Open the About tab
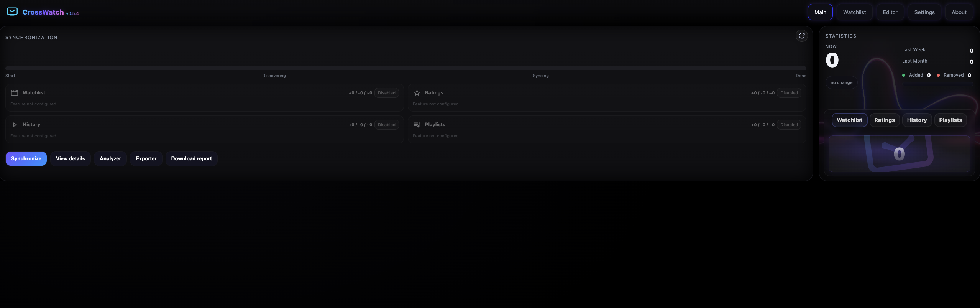This screenshot has height=308, width=980. point(959,12)
